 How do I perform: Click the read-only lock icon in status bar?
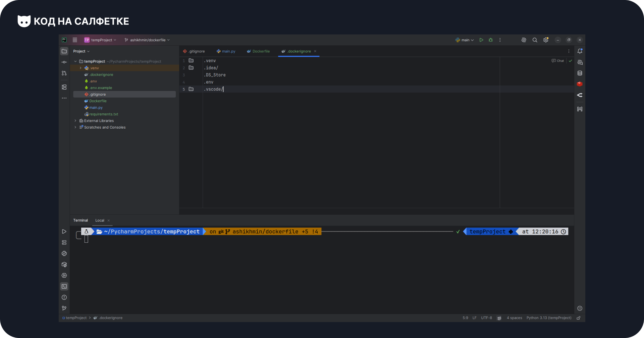tap(579, 318)
